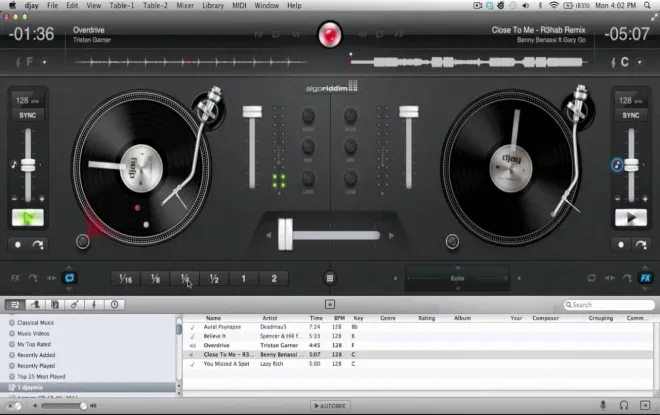
Task: Click the LOW EQ knob on right channel
Action: [351, 178]
